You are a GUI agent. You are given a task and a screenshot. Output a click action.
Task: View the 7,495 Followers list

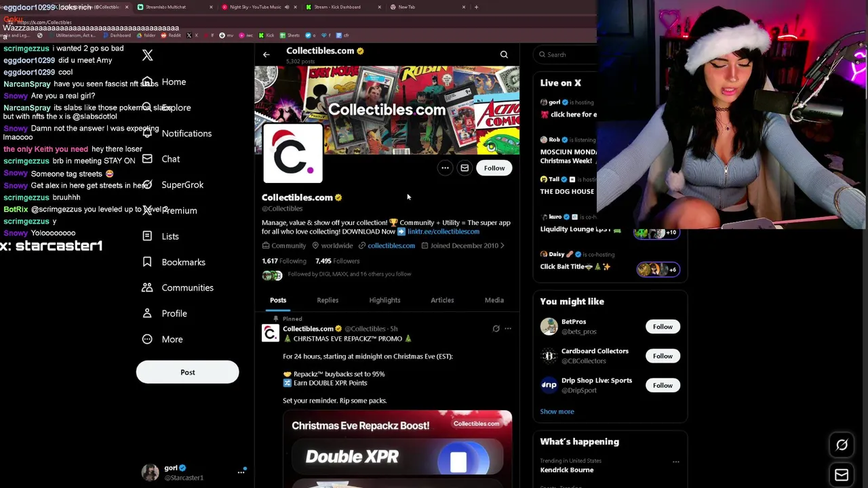click(337, 261)
